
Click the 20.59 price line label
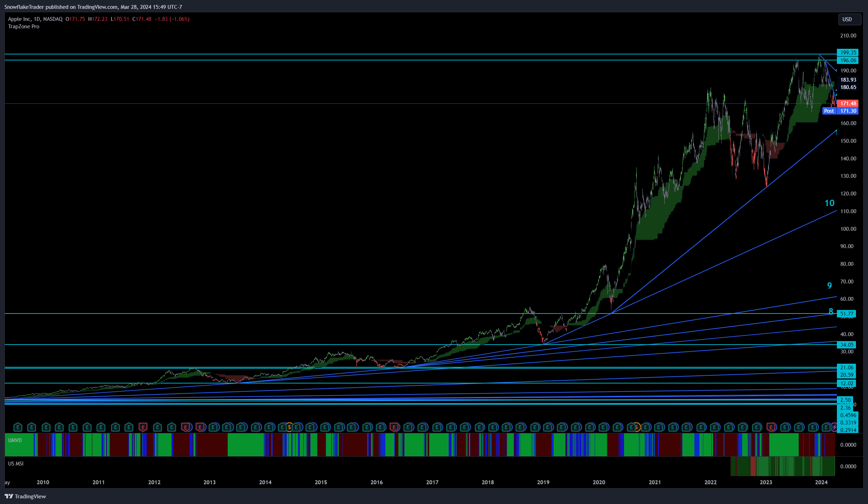point(846,375)
